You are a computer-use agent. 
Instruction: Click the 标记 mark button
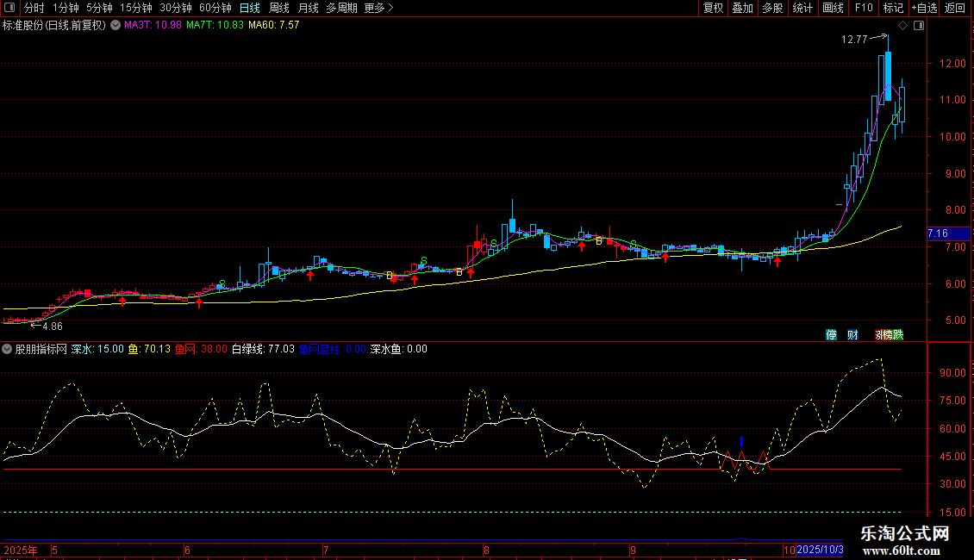click(x=893, y=8)
